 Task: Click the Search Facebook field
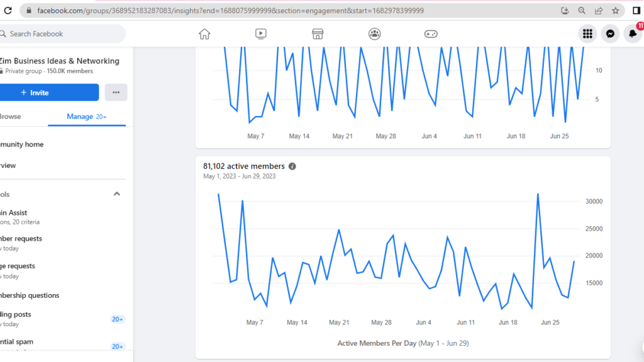coord(62,34)
